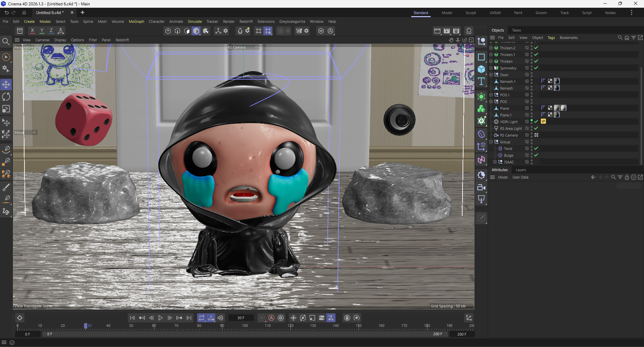The height and width of the screenshot is (347, 644).
Task: Add a light from the right palette
Action: click(x=481, y=199)
